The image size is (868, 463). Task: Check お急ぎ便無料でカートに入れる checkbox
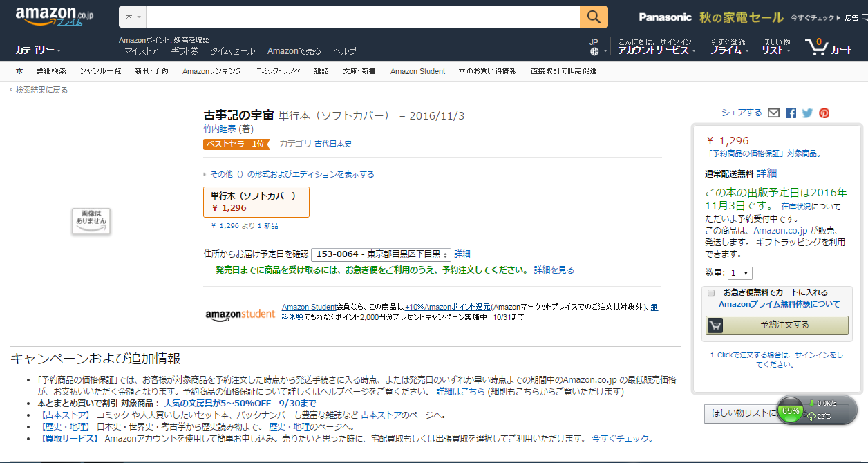(711, 292)
